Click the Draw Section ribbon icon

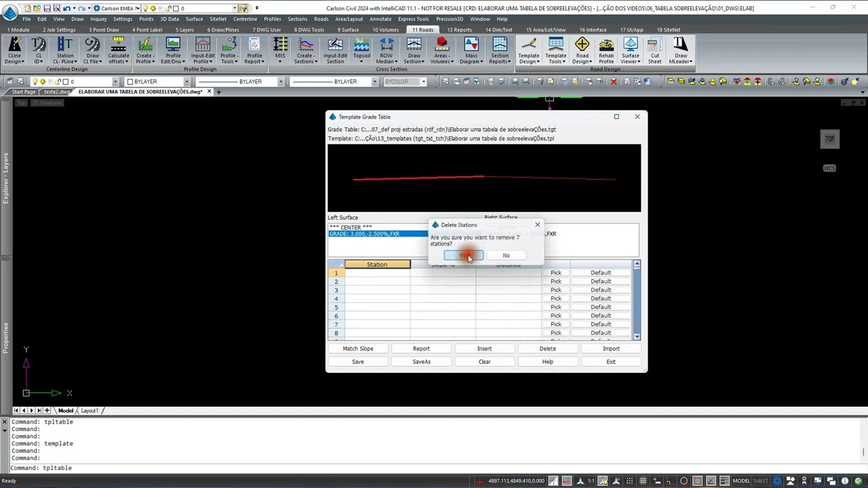414,51
